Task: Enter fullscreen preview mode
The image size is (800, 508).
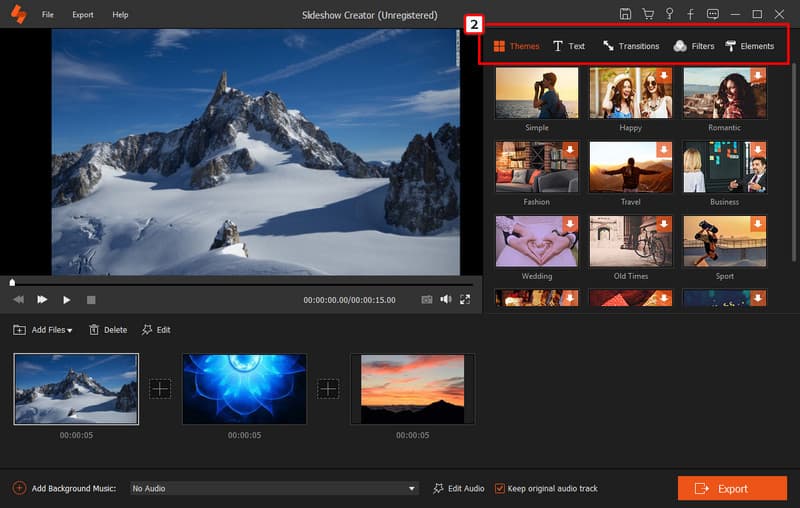Action: (x=465, y=299)
